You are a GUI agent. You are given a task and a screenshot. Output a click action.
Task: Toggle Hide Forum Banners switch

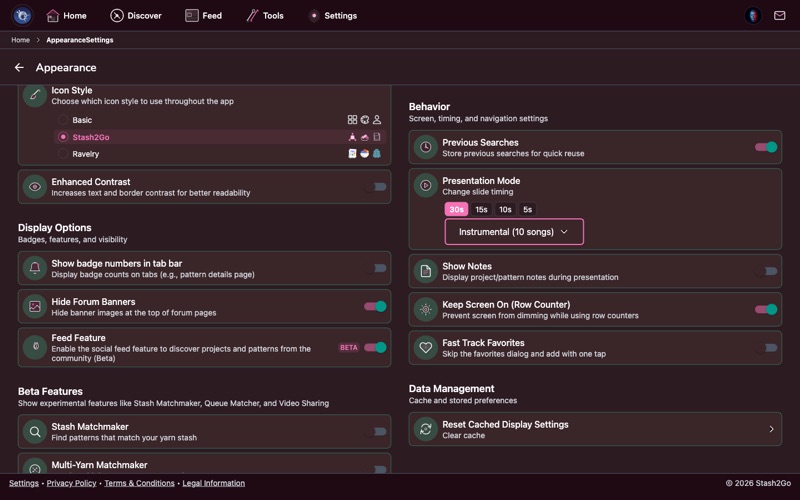point(375,307)
